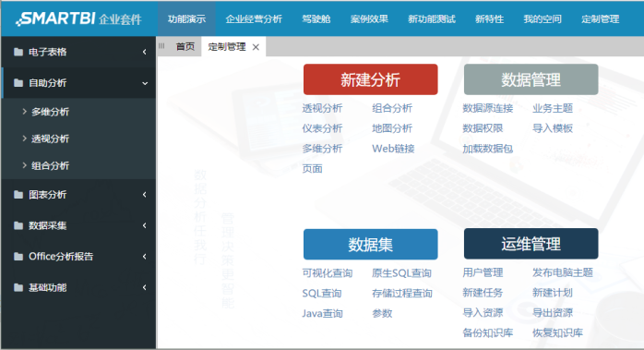Click the folder icon beside 基础功能
The width and height of the screenshot is (644, 350).
(18, 287)
